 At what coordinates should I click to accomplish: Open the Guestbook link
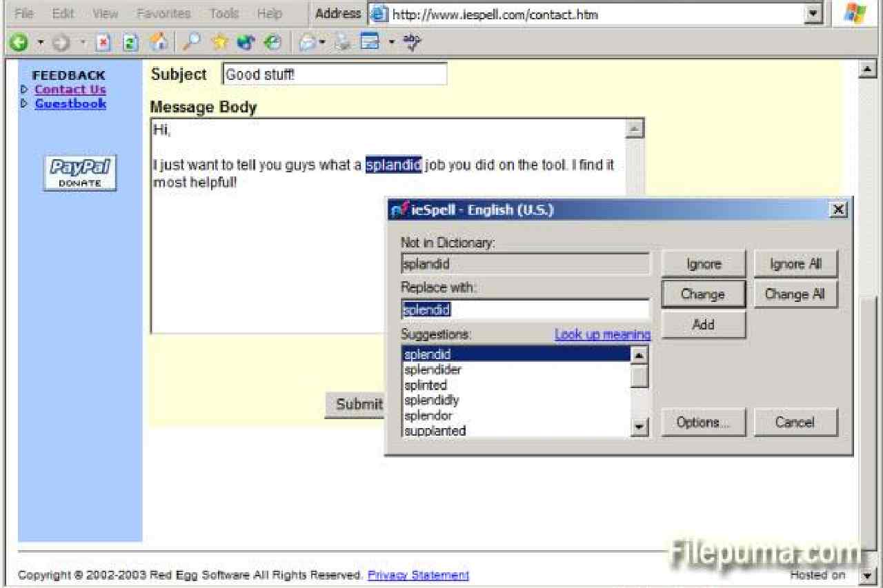point(70,103)
